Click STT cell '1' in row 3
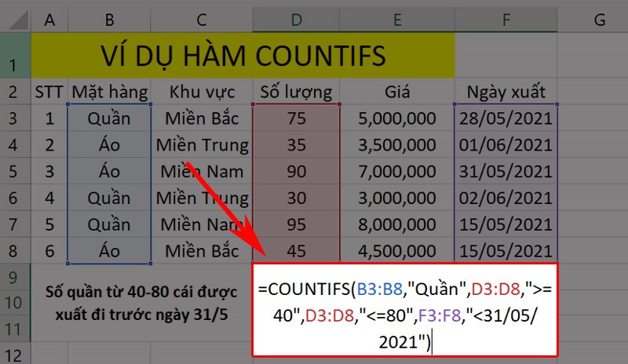Viewport: 628px width, 364px height. point(49,118)
